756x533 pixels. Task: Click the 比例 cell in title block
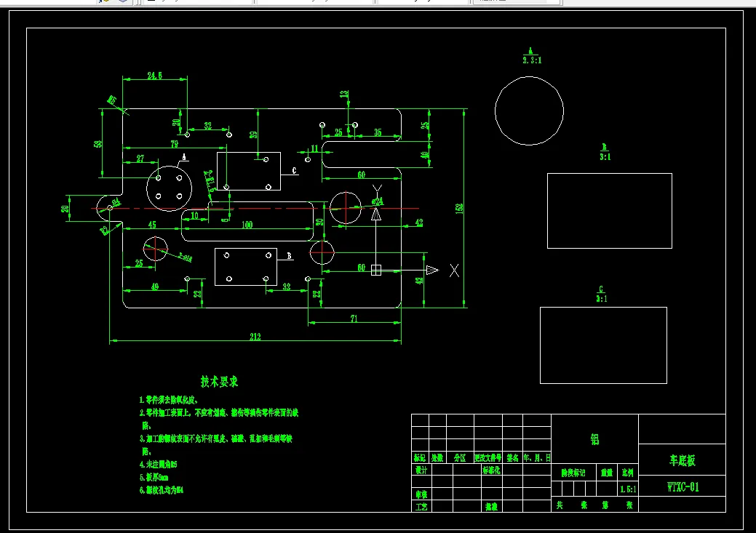628,473
